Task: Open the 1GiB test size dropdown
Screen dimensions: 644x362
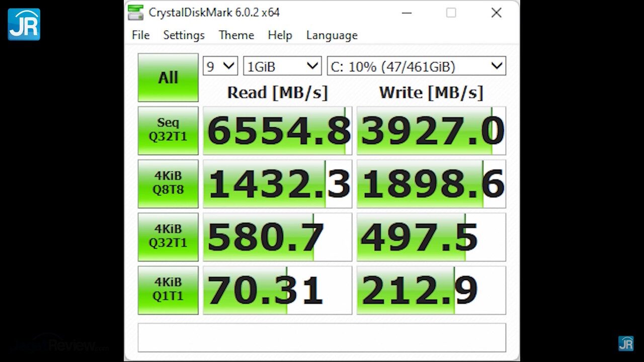Action: tap(282, 65)
